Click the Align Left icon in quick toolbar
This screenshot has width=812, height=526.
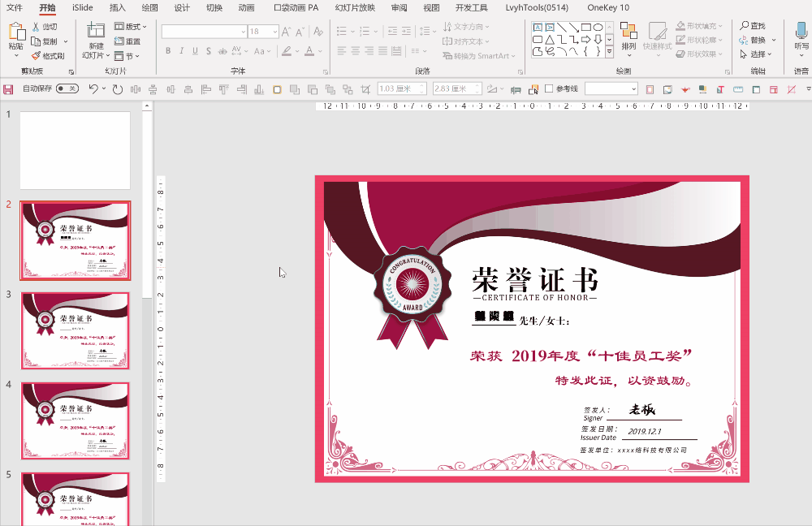point(205,89)
